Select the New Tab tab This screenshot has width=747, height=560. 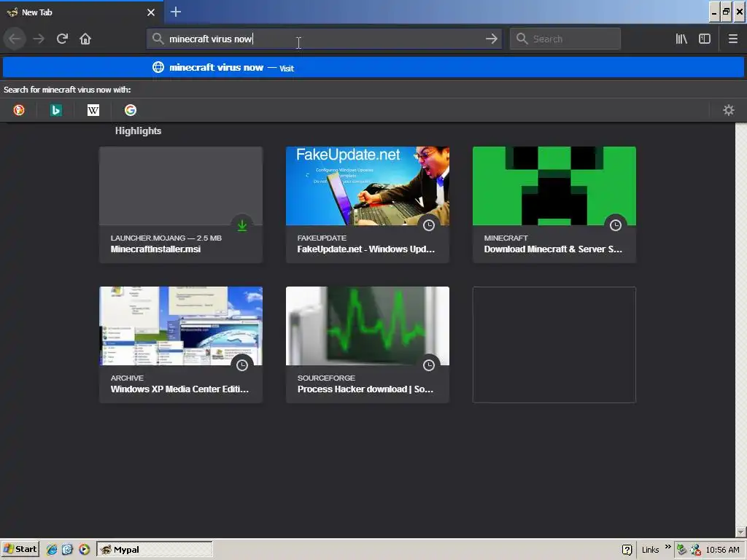pyautogui.click(x=82, y=12)
